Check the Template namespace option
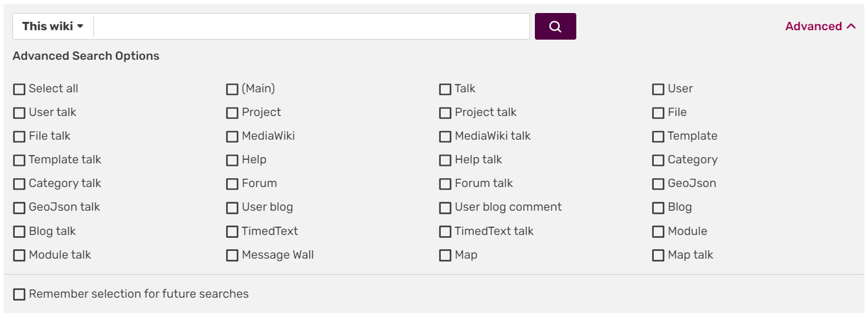This screenshot has width=868, height=319. [659, 137]
